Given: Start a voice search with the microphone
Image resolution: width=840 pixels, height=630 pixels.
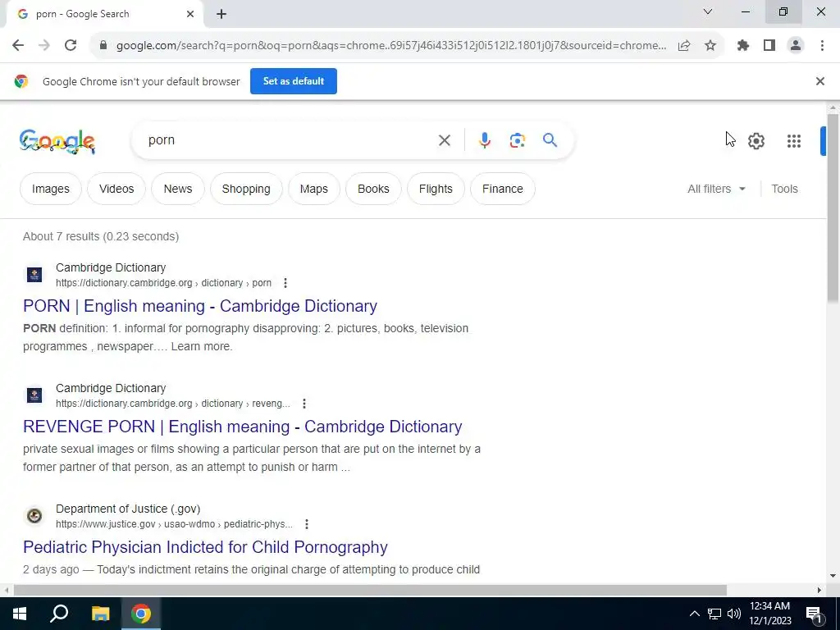Looking at the screenshot, I should [x=484, y=140].
